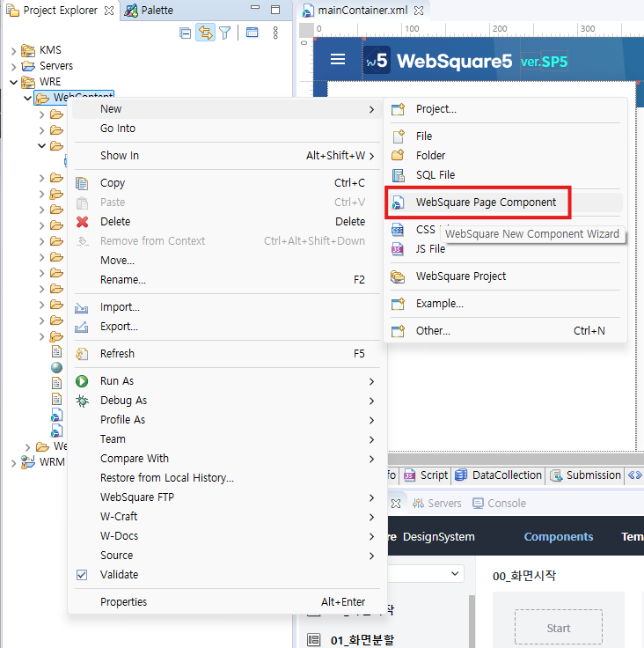Toggle Link with Editor icon
Viewport: 644px width, 648px height.
click(205, 33)
